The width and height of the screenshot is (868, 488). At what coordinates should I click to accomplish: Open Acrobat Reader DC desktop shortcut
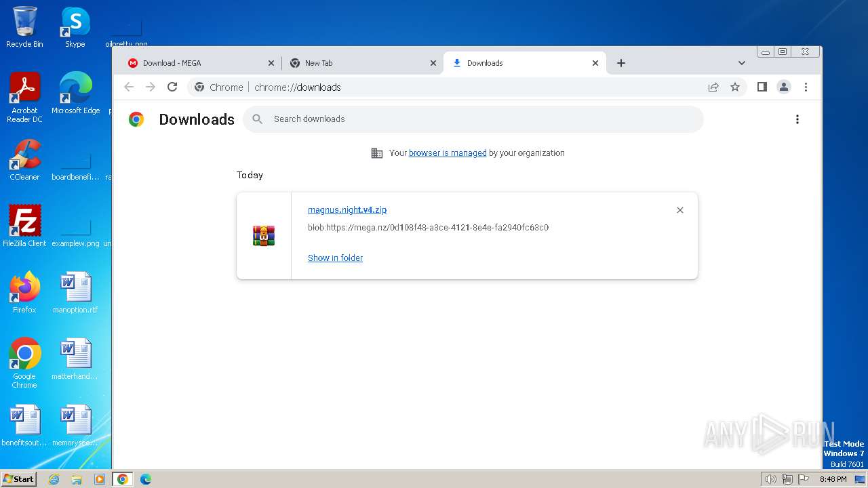pyautogui.click(x=24, y=98)
